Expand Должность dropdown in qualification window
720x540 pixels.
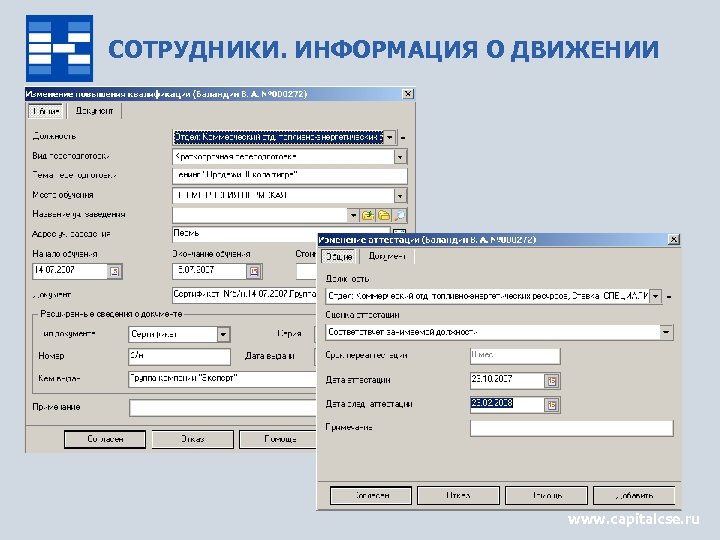(x=390, y=137)
